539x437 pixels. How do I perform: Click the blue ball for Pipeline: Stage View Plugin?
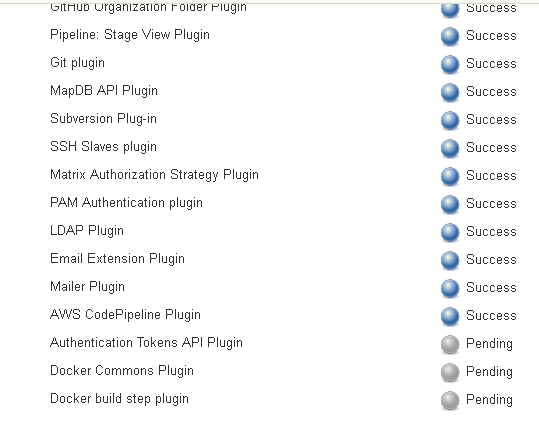[450, 36]
